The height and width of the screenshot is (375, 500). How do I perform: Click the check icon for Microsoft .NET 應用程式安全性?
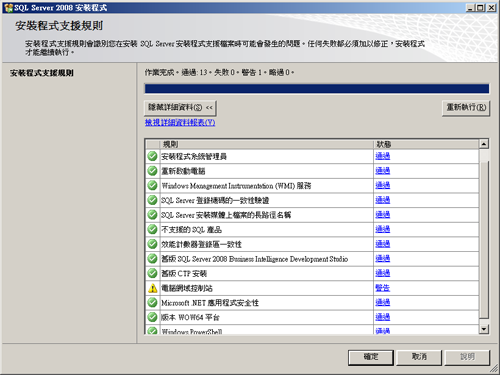coord(152,303)
